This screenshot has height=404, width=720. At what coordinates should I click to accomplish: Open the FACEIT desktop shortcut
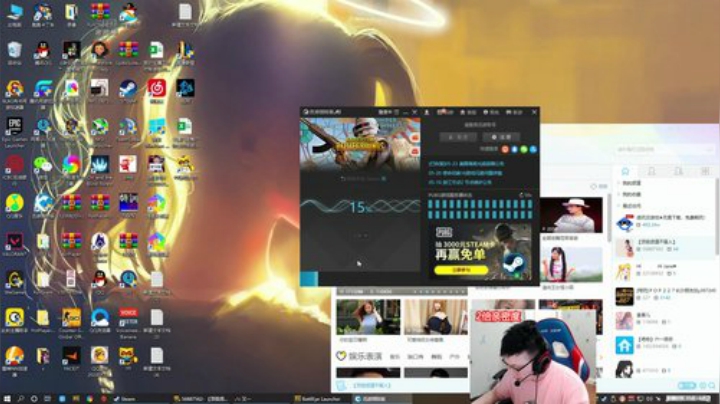(x=71, y=359)
